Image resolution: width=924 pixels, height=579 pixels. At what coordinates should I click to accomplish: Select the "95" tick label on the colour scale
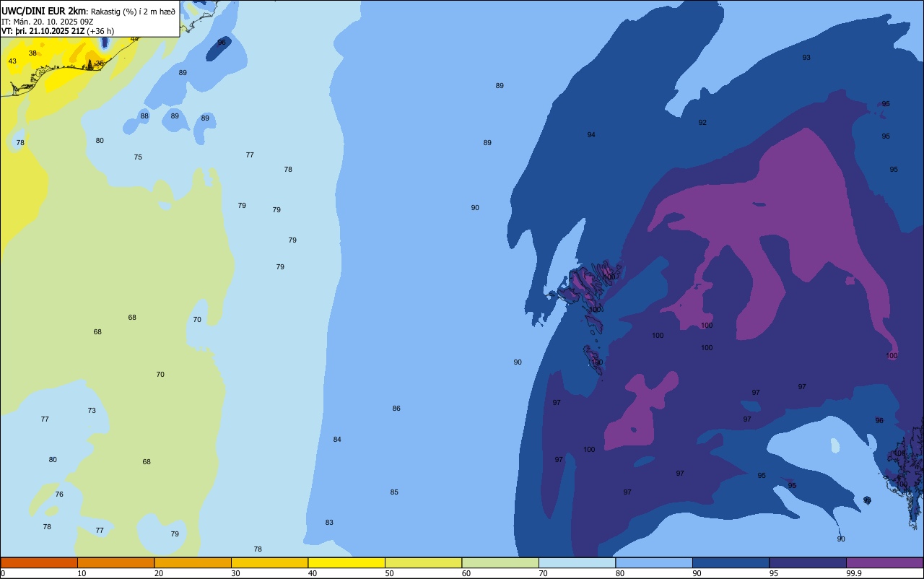[774, 573]
